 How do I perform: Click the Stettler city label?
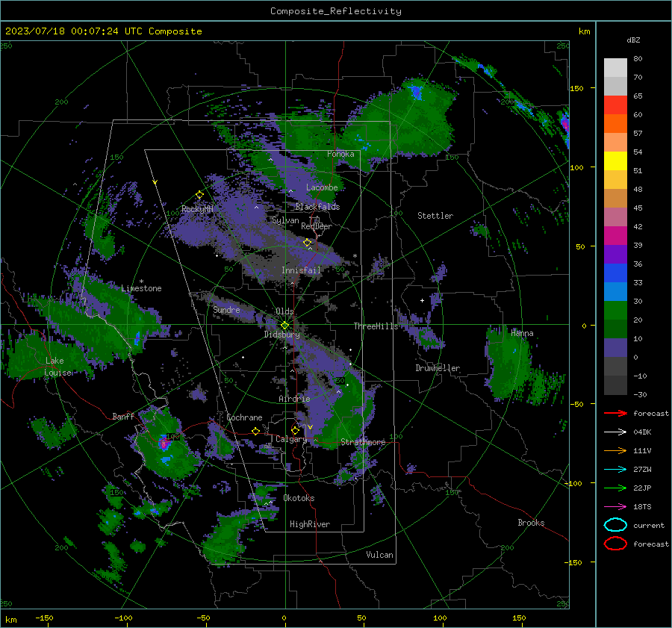435,216
